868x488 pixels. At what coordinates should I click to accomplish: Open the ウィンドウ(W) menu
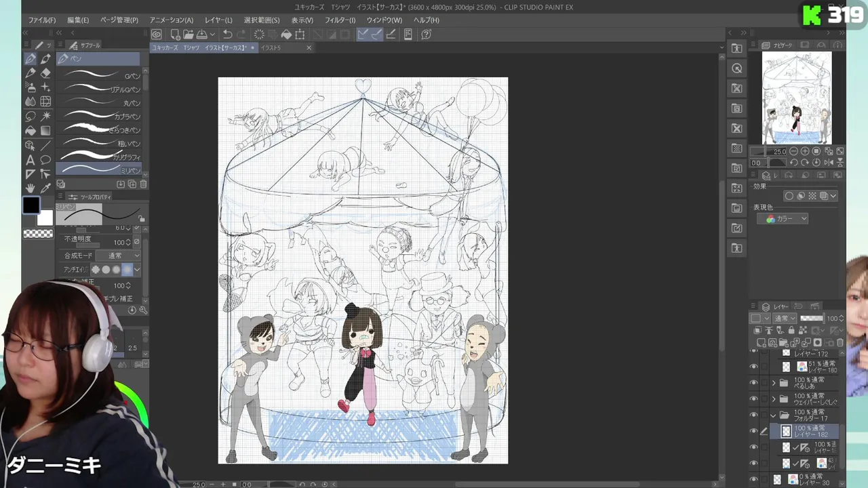point(384,20)
